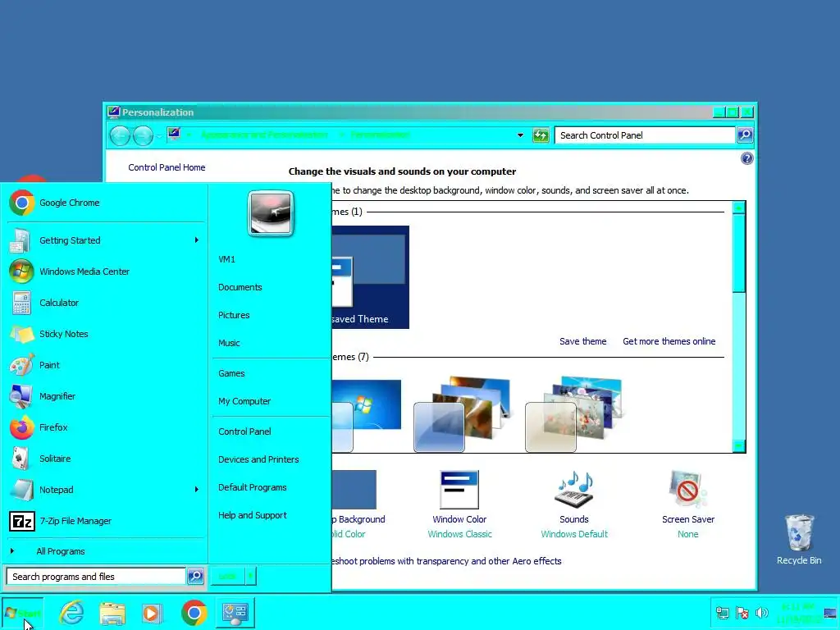Open the Screen Saver settings icon

pos(688,490)
